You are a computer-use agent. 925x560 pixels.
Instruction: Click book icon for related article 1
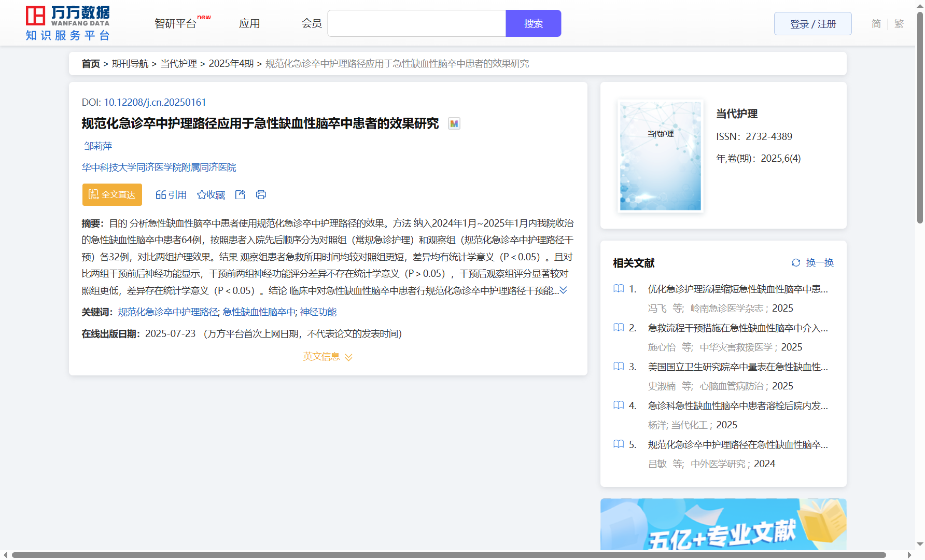coord(619,289)
